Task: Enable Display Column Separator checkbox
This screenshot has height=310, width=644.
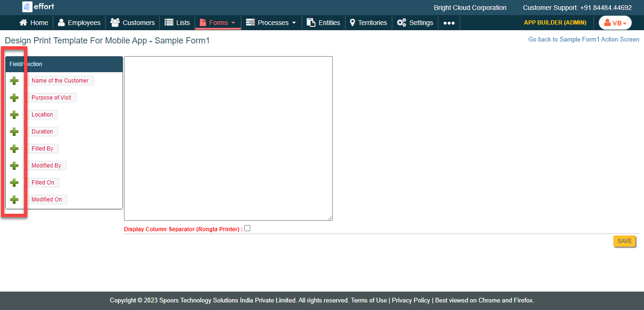Action: click(x=248, y=228)
